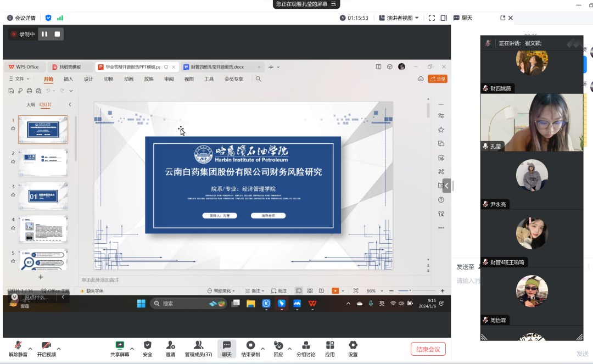Click the 解除静音 microphone icon

tap(18, 345)
